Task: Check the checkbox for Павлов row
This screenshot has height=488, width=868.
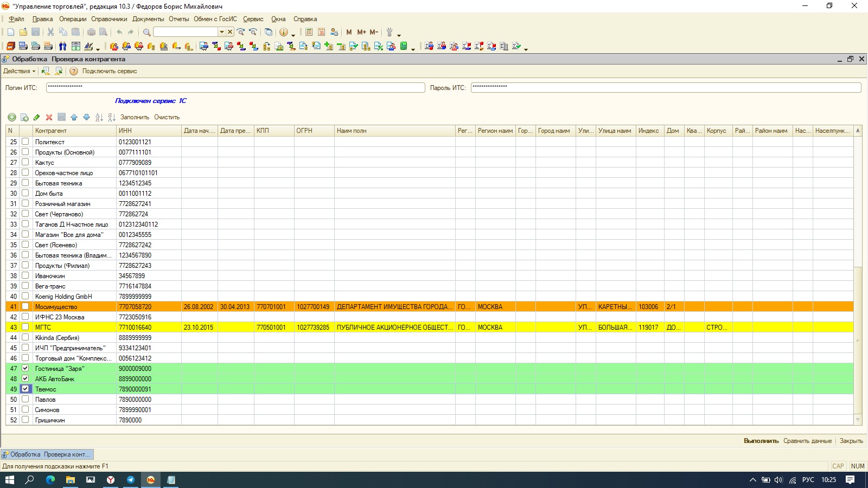Action: [x=25, y=399]
